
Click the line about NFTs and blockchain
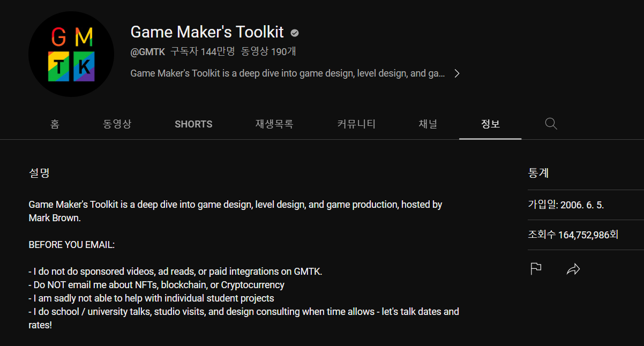coord(156,285)
